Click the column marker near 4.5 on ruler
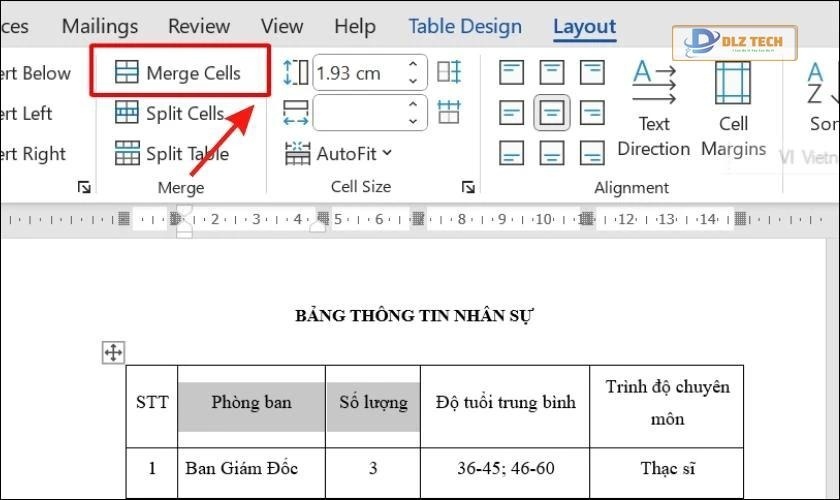Screen dimensions: 840x500 click(x=323, y=218)
